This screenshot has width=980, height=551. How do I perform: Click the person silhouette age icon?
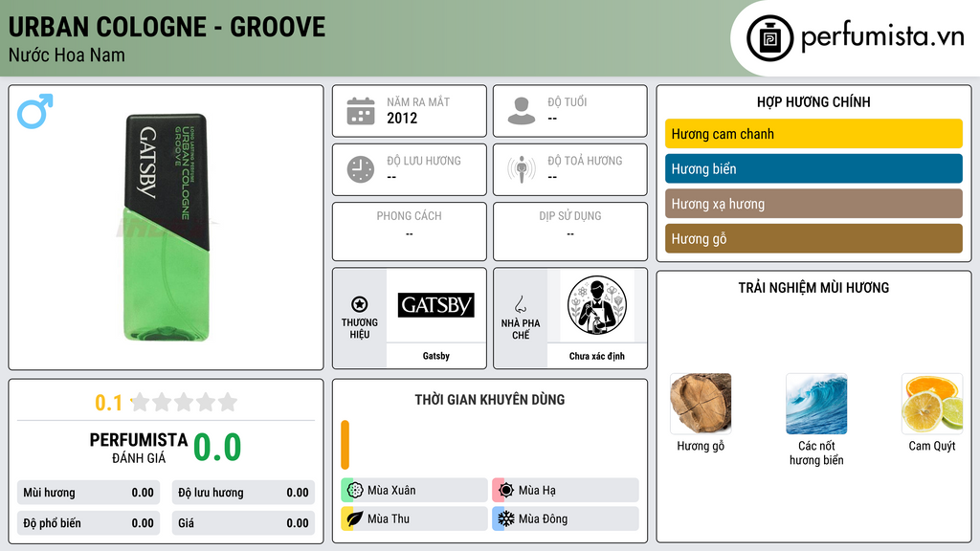click(x=522, y=111)
